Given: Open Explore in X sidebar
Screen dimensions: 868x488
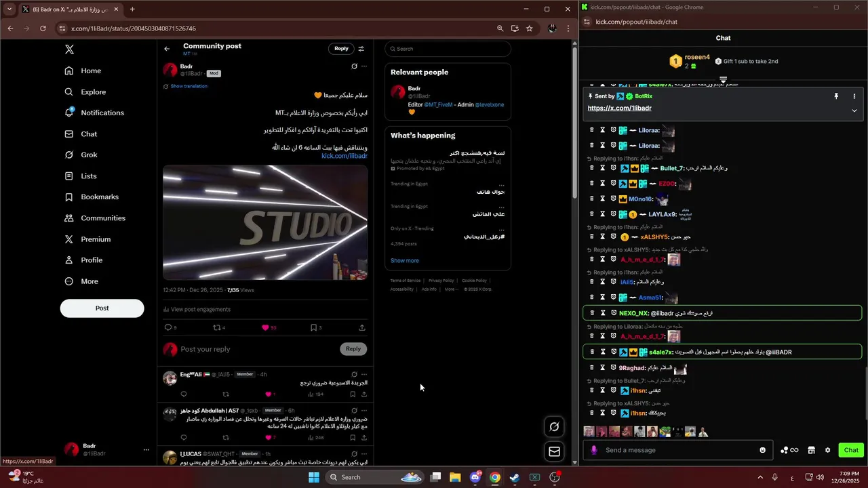Looking at the screenshot, I should [x=85, y=91].
